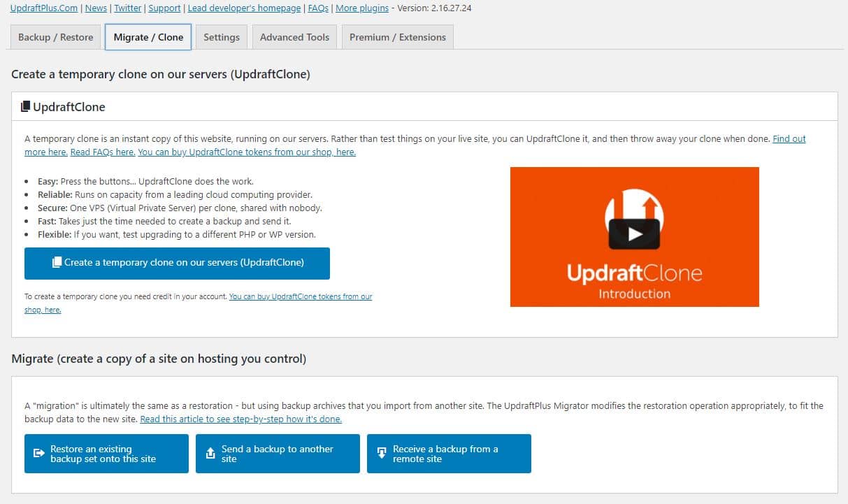848x504 pixels.
Task: Click the restore arrow icon
Action: pyautogui.click(x=39, y=454)
